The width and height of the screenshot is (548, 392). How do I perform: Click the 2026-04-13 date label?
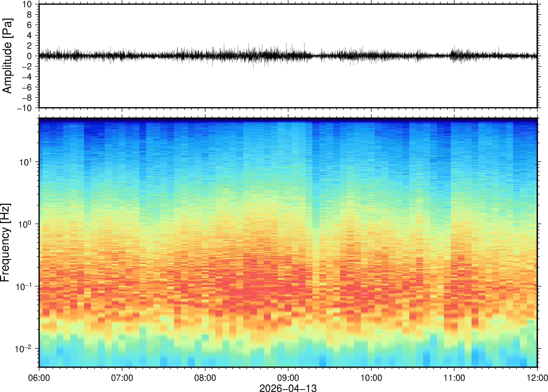[288, 388]
